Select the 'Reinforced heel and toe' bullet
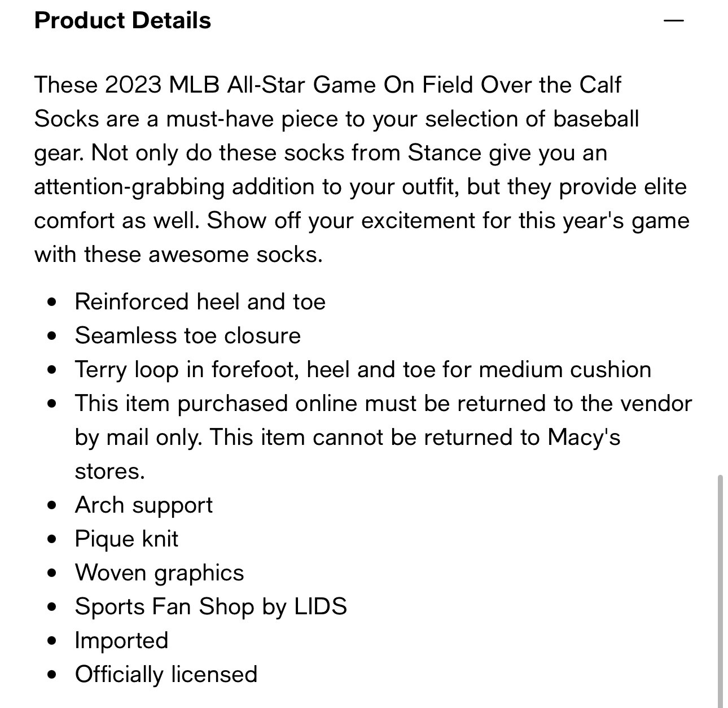 pos(200,301)
